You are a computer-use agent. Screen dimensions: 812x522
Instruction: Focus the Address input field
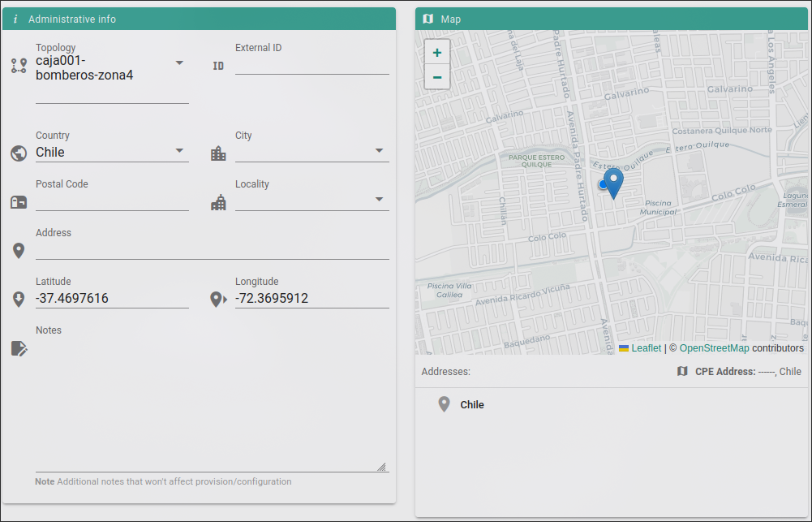(213, 250)
